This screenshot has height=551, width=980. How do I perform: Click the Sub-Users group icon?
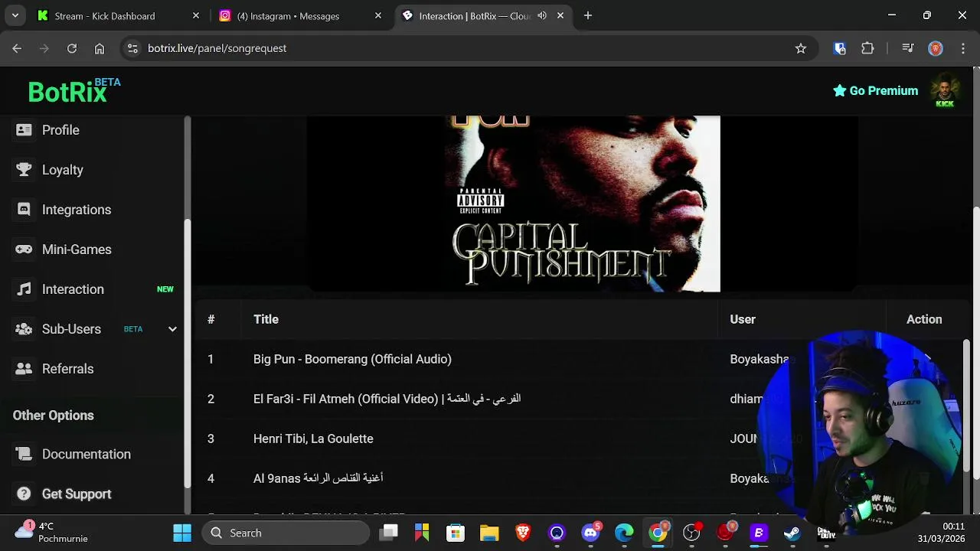pyautogui.click(x=24, y=329)
